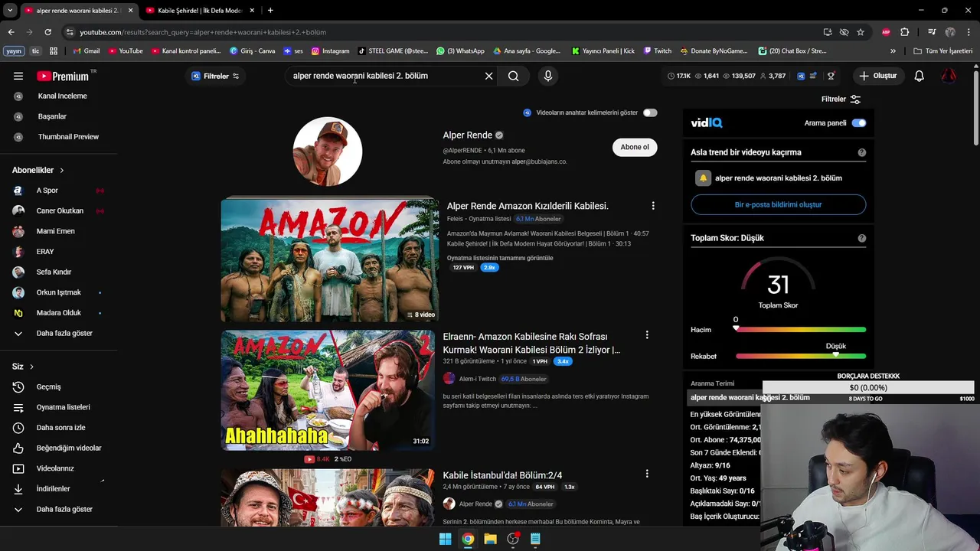Start voice search with the microphone
980x551 pixels.
(547, 76)
